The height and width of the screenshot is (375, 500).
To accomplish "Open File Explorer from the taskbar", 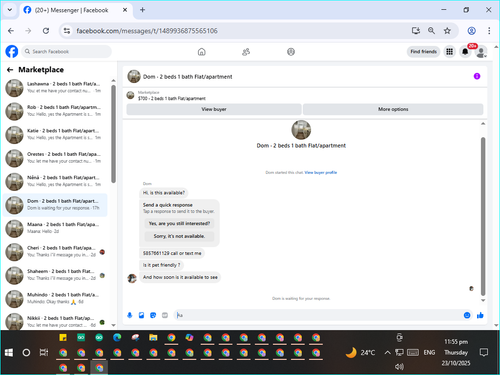I will tap(153, 338).
